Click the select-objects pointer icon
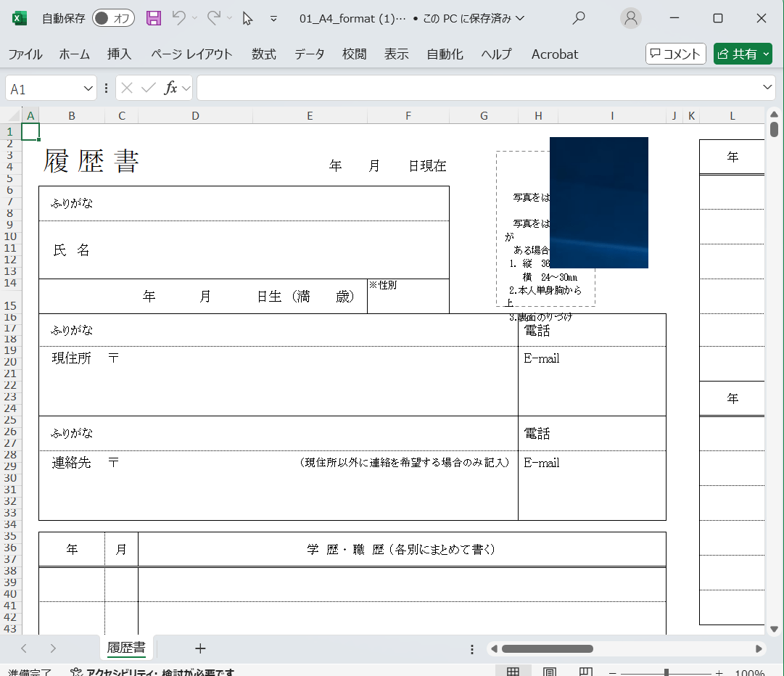Image resolution: width=784 pixels, height=676 pixels. click(247, 19)
